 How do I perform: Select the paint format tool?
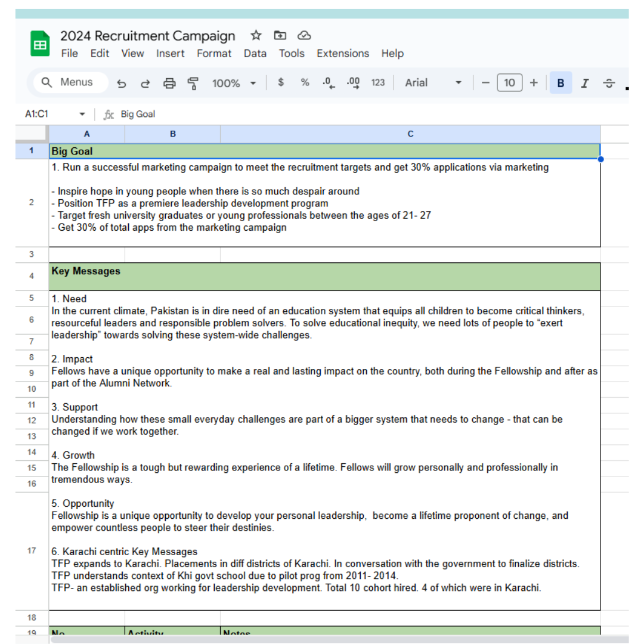click(x=193, y=83)
